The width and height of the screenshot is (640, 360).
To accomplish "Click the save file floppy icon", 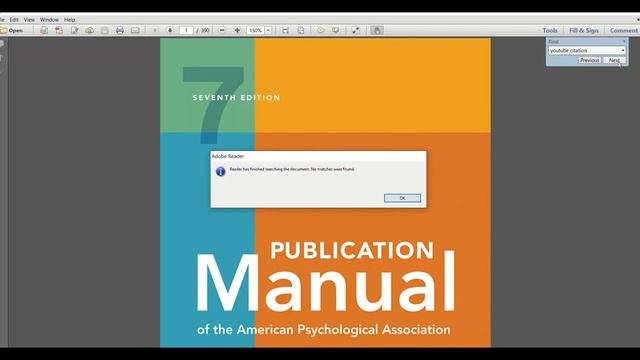I will 104,31.
